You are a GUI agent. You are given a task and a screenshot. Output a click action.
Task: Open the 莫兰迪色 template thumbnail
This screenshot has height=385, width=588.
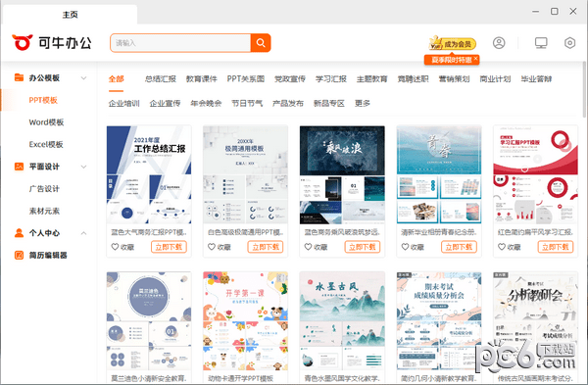[x=149, y=321]
